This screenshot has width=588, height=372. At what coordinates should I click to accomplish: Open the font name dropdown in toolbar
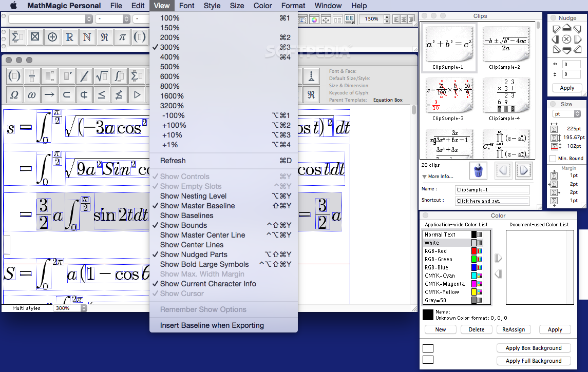click(x=50, y=19)
